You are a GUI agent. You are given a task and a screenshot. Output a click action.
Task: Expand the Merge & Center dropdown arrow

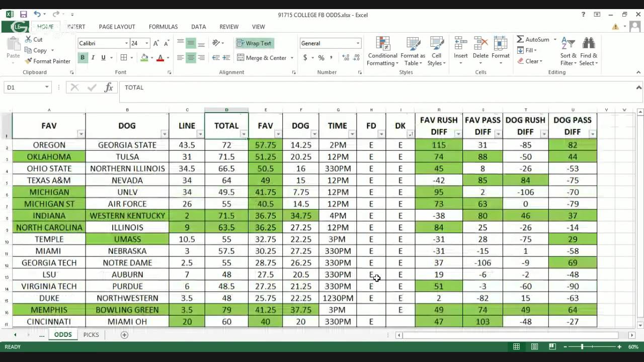click(292, 58)
